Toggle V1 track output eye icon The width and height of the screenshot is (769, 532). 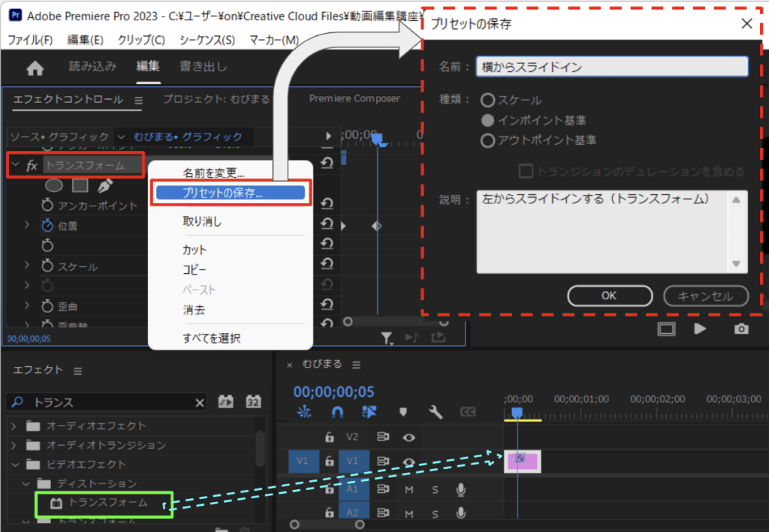[x=409, y=462]
